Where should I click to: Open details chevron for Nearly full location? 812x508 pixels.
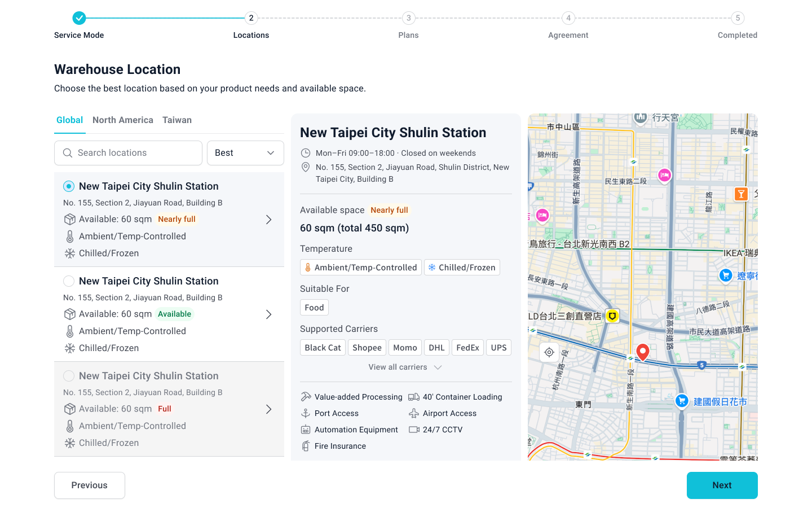pyautogui.click(x=269, y=220)
